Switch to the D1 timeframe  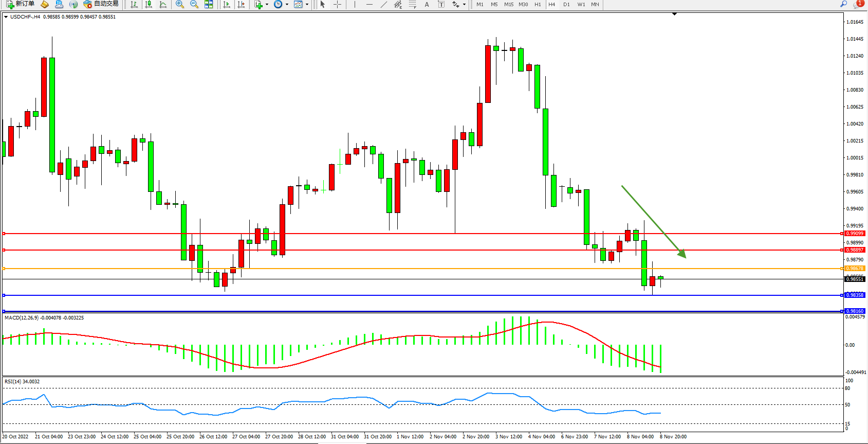pos(566,4)
